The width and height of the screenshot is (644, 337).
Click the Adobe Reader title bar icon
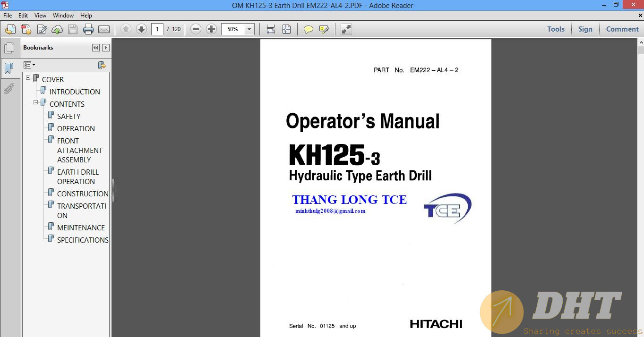point(5,5)
